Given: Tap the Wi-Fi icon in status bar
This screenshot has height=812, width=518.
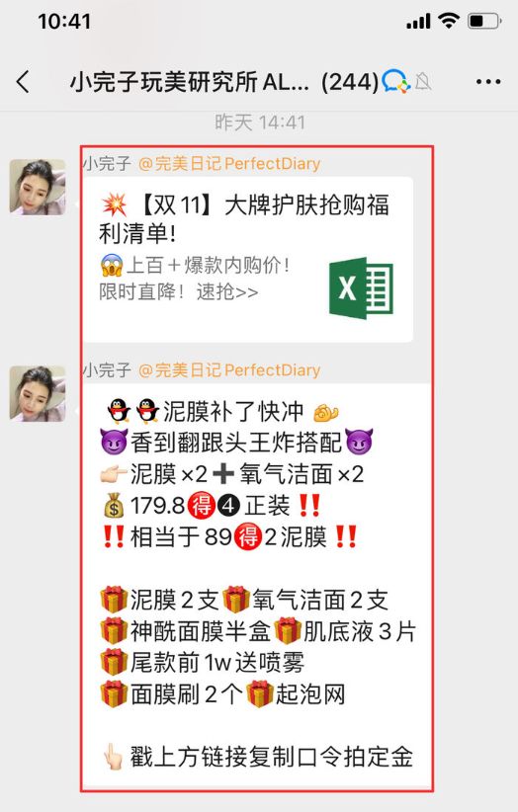Looking at the screenshot, I should [449, 21].
